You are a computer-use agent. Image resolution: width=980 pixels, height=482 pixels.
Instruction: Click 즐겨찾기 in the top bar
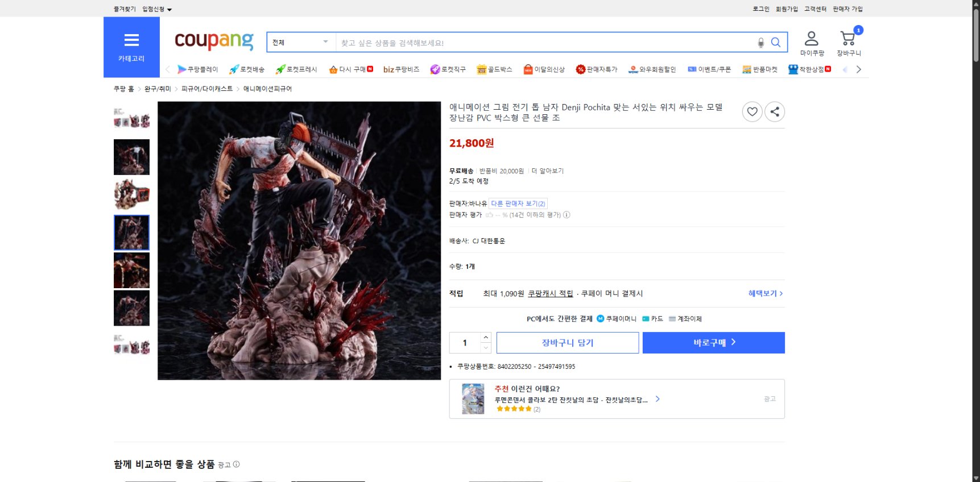pyautogui.click(x=125, y=9)
